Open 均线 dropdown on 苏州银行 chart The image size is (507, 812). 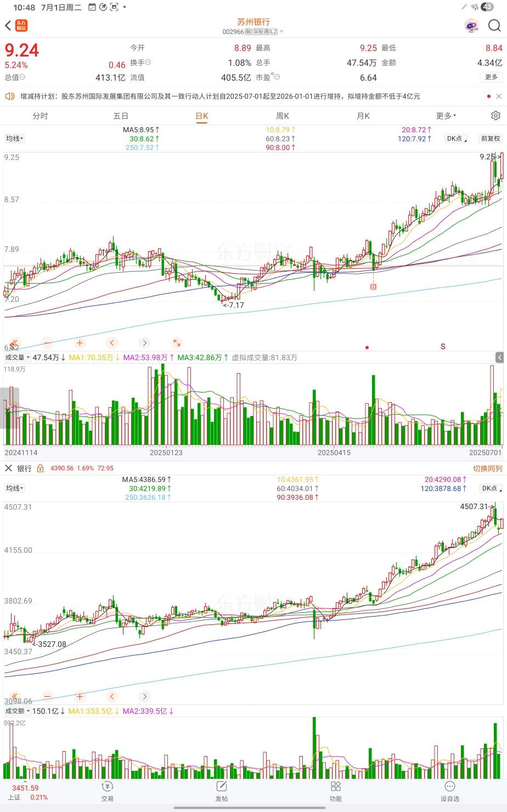click(15, 139)
